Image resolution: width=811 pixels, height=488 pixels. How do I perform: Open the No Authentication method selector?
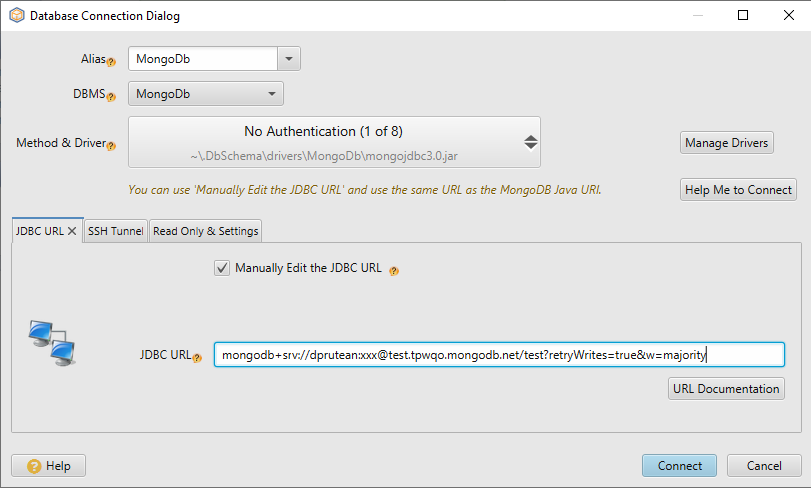334,142
